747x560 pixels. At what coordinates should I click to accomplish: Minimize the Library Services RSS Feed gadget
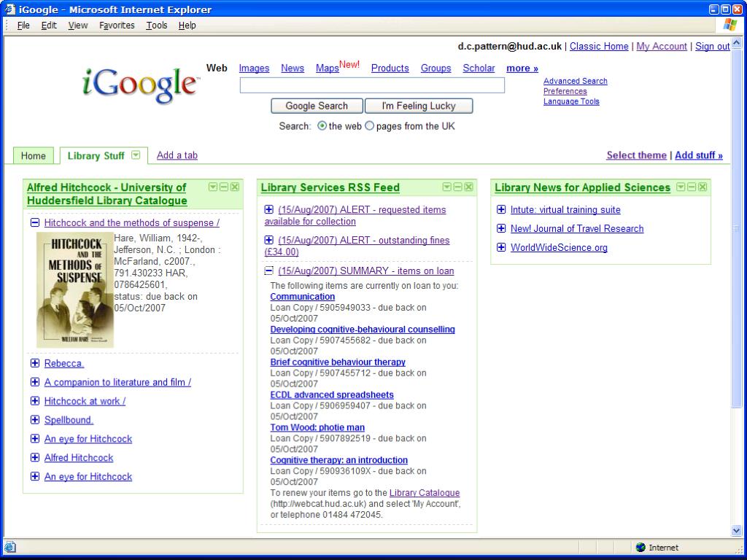(x=458, y=187)
